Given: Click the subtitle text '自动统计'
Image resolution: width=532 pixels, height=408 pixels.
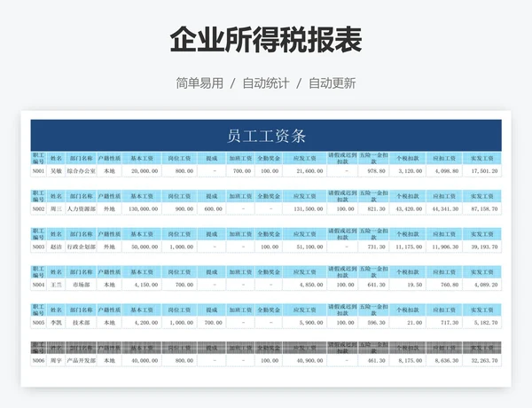Looking at the screenshot, I should click(x=266, y=83).
